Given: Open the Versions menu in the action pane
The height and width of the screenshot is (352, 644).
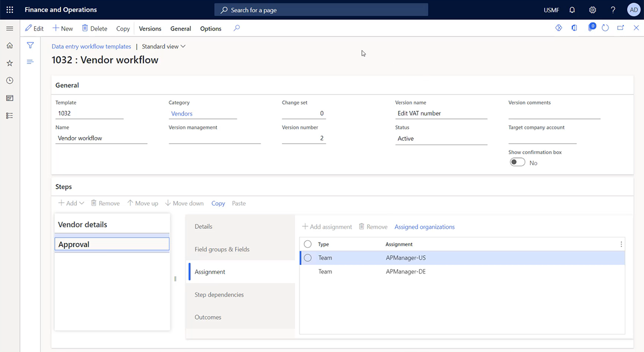Looking at the screenshot, I should [150, 28].
